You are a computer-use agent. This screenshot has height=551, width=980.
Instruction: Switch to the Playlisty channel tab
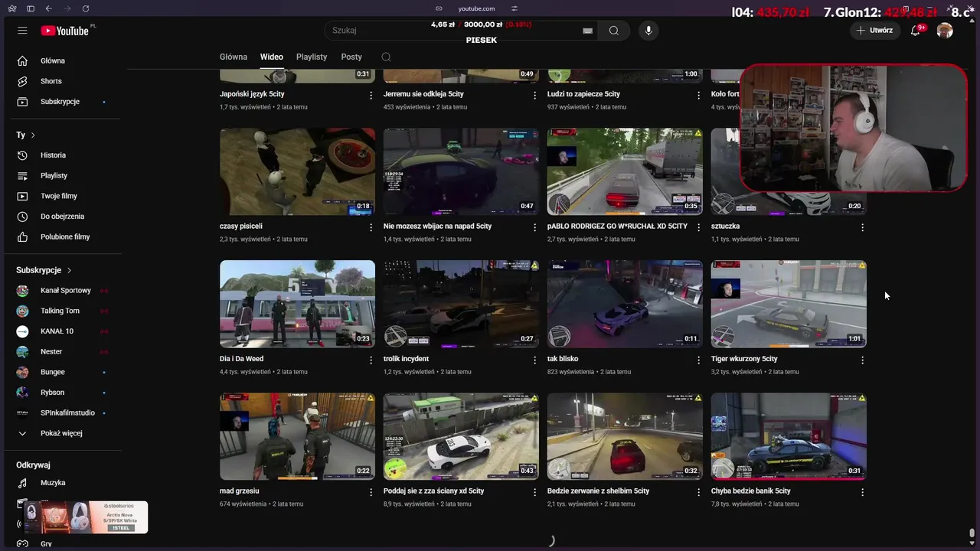[x=312, y=57]
